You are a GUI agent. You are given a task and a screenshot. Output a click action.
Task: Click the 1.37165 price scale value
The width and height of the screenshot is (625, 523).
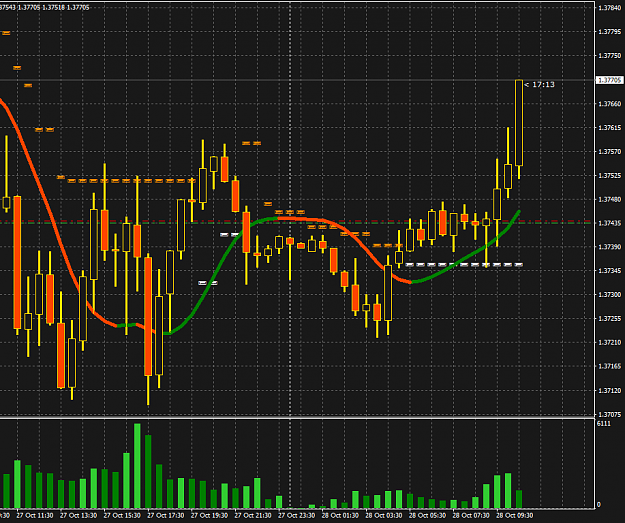tap(610, 366)
